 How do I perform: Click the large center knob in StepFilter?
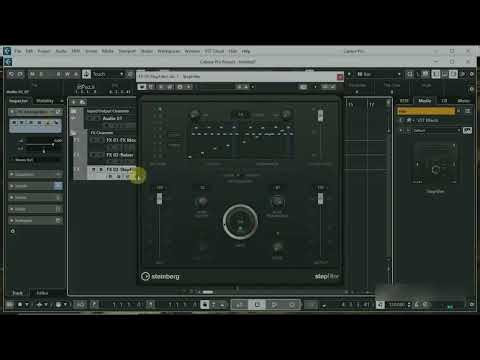coord(240,221)
